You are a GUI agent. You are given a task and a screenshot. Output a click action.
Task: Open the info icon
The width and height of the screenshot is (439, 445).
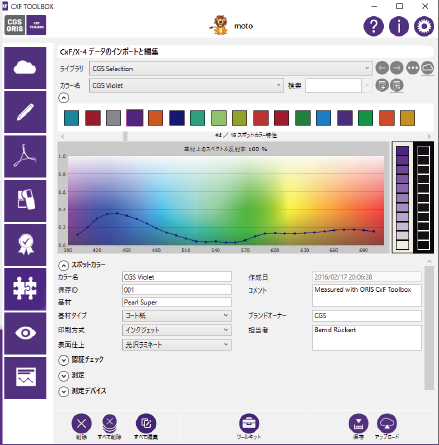click(399, 26)
